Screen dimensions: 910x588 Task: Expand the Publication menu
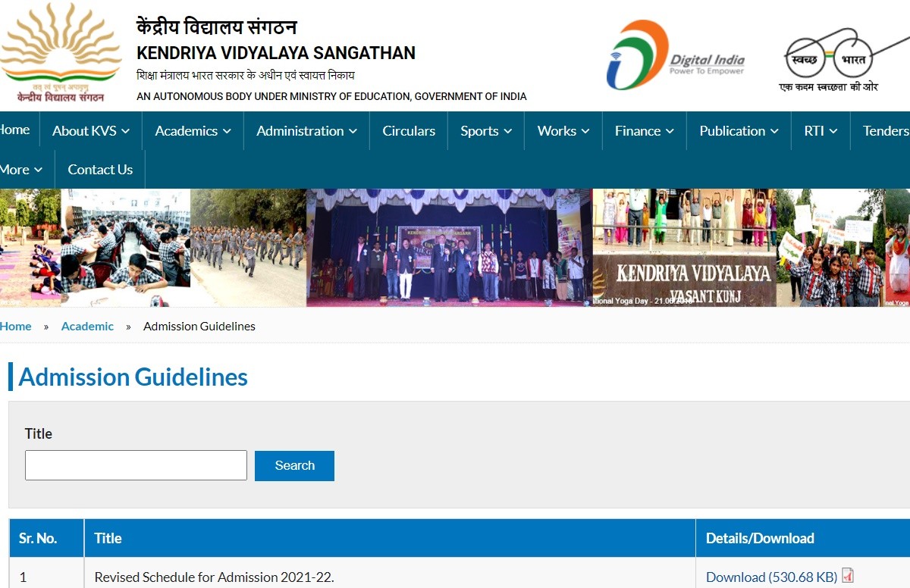[739, 131]
